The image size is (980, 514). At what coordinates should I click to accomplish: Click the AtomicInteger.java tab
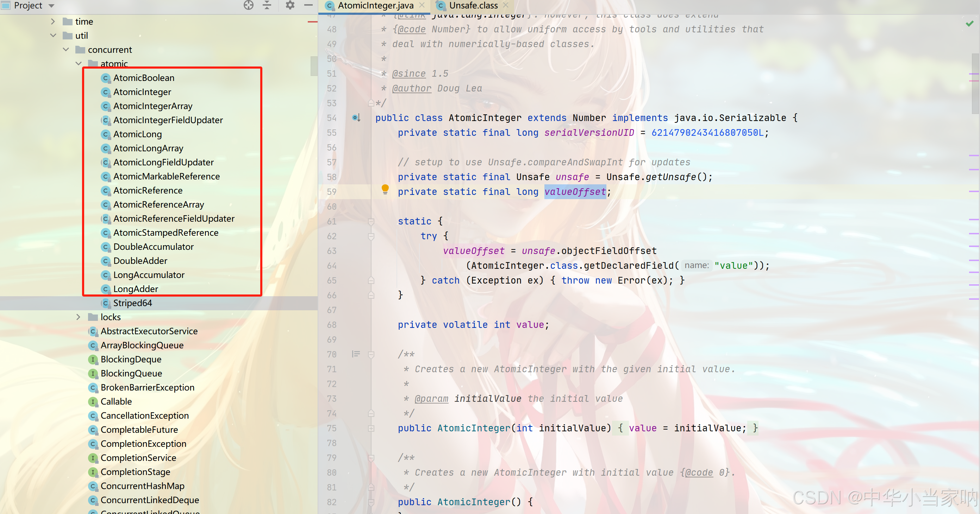(x=375, y=5)
